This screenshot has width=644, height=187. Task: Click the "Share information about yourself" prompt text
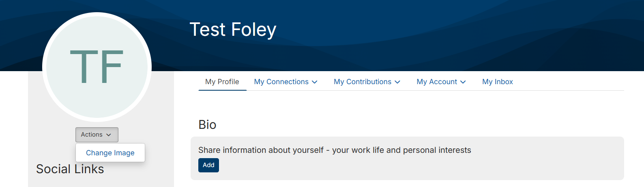pos(335,150)
